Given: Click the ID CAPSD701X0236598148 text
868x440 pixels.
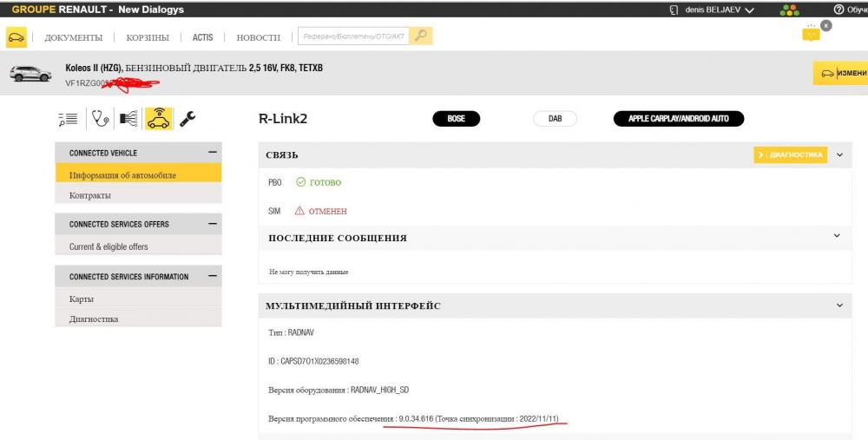Looking at the screenshot, I should click(313, 361).
